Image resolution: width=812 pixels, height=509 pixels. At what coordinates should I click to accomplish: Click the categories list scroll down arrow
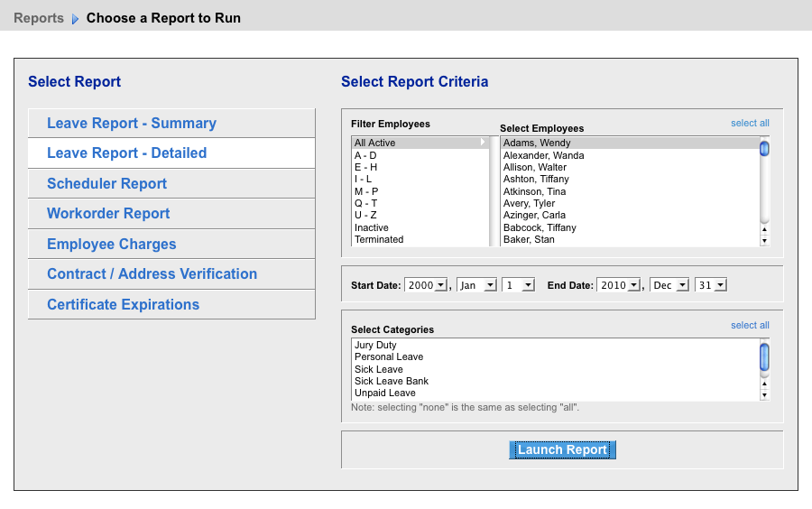[x=764, y=395]
